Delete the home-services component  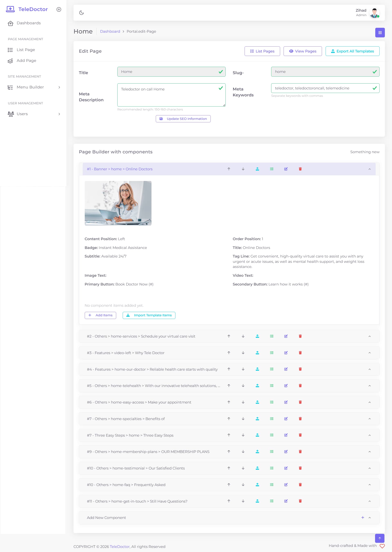(300, 336)
